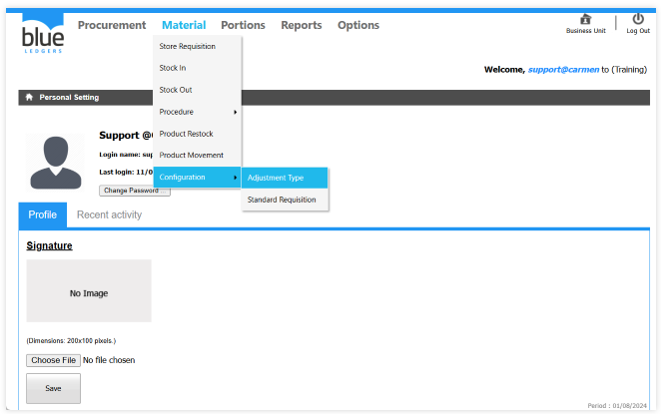Expand the Configuration submenu

pyautogui.click(x=197, y=177)
